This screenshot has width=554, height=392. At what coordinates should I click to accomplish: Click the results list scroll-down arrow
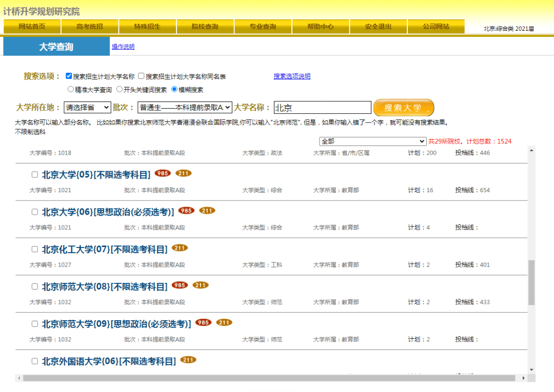[x=531, y=369]
